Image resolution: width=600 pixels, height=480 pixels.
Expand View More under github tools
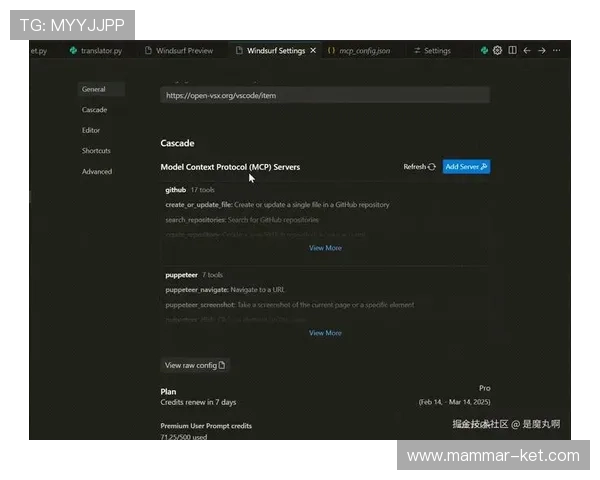(x=325, y=248)
